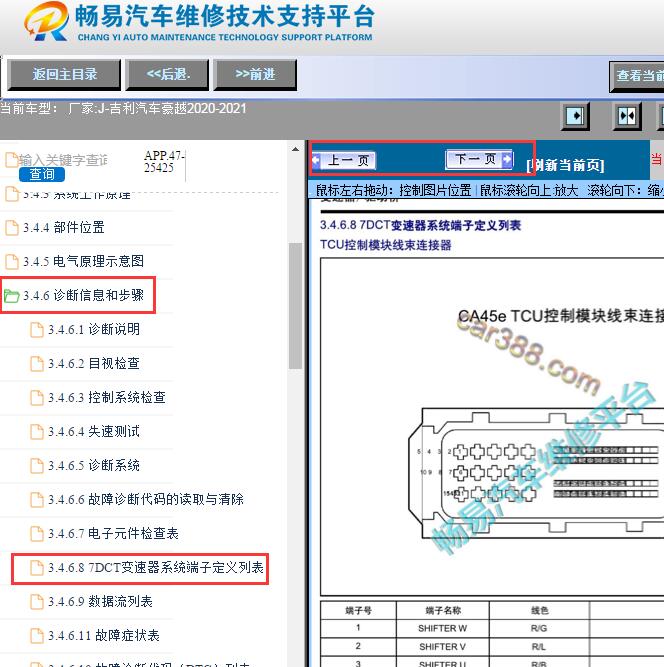This screenshot has width=664, height=667.
Task: Go back with <<后退 button
Action: (x=167, y=75)
